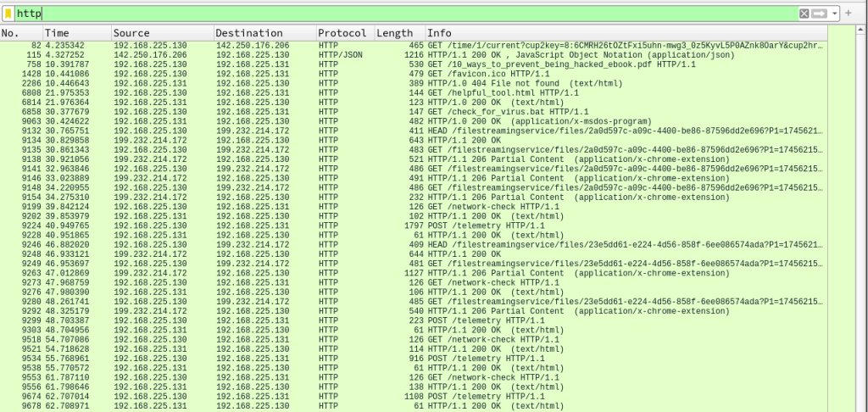Image resolution: width=868 pixels, height=412 pixels.
Task: Sort the list by Time column header
Action: [x=76, y=33]
